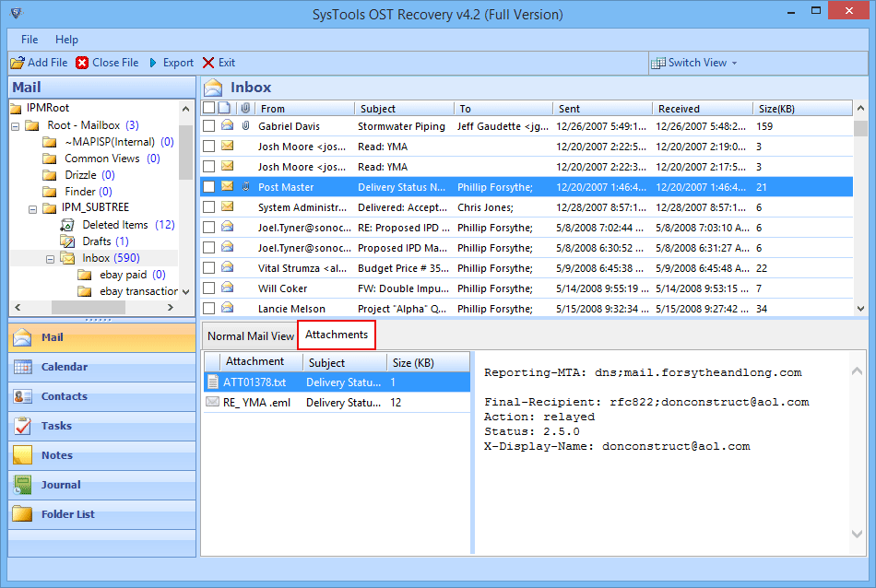Switch to the Normal Mail View tab
This screenshot has height=588, width=876.
[250, 336]
